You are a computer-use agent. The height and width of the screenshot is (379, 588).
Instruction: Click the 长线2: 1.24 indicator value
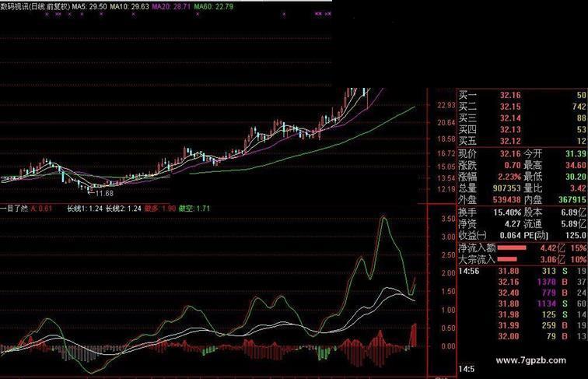pos(124,209)
